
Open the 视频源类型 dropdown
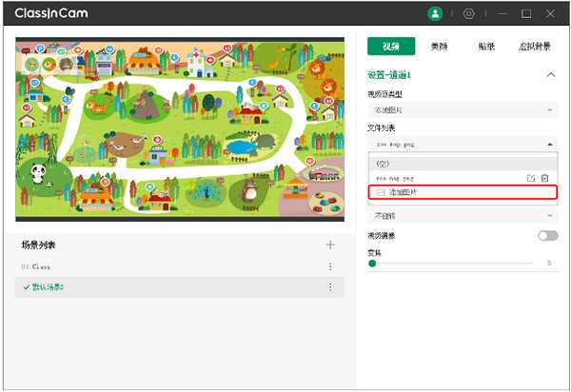pos(463,110)
